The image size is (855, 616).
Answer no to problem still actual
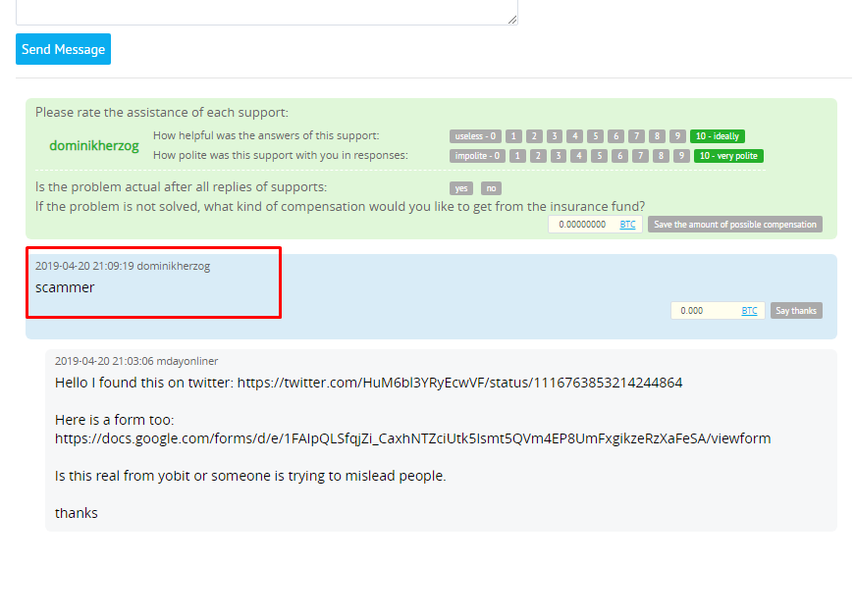[x=491, y=188]
